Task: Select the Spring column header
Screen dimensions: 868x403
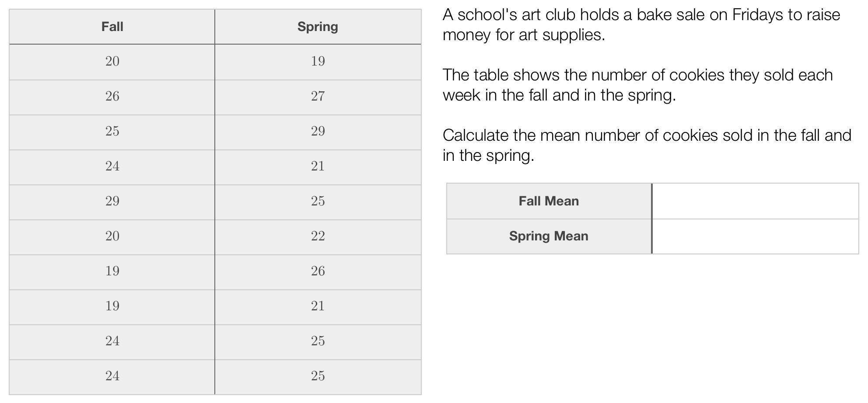Action: pos(318,27)
